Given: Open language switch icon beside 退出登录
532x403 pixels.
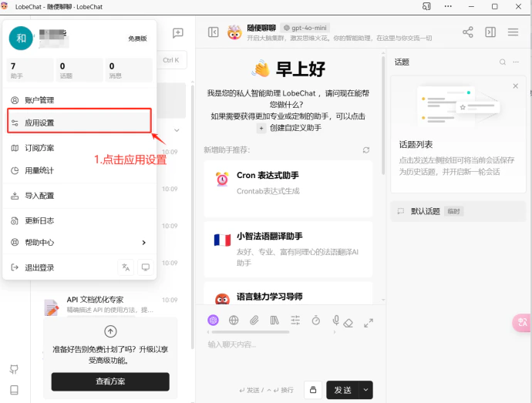Looking at the screenshot, I should 126,267.
